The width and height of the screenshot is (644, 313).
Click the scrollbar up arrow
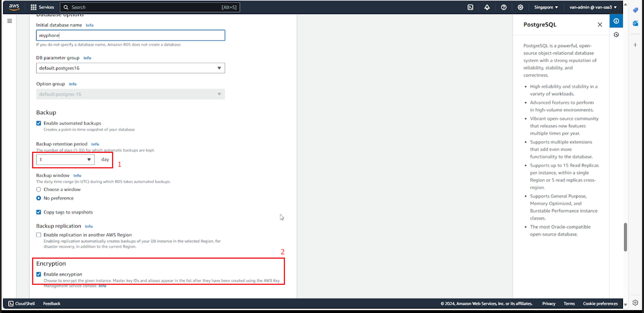point(625,4)
